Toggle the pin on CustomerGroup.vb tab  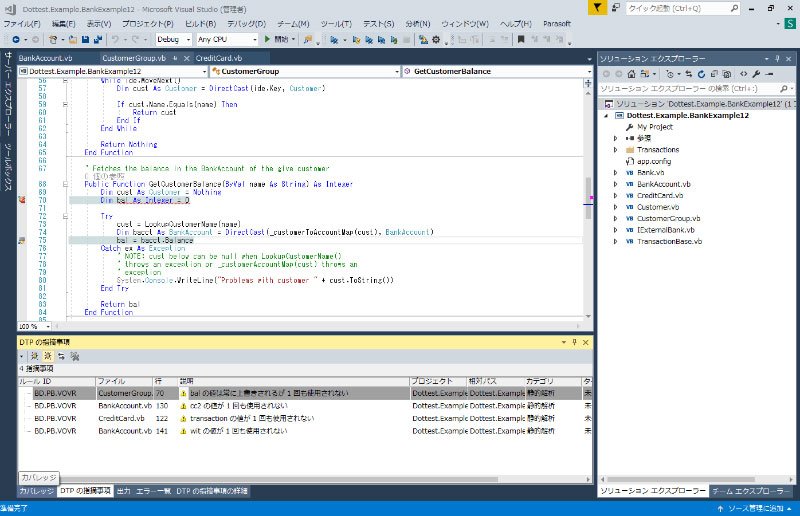click(x=175, y=58)
